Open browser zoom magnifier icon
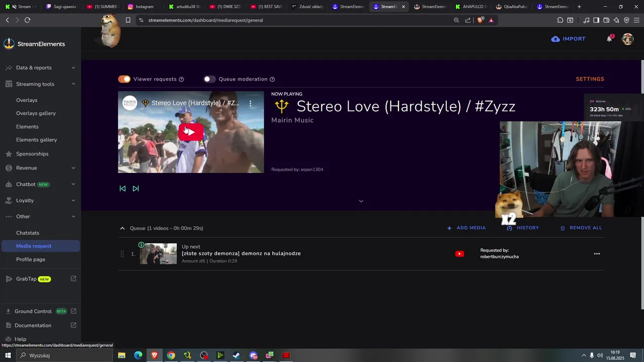 (456, 20)
